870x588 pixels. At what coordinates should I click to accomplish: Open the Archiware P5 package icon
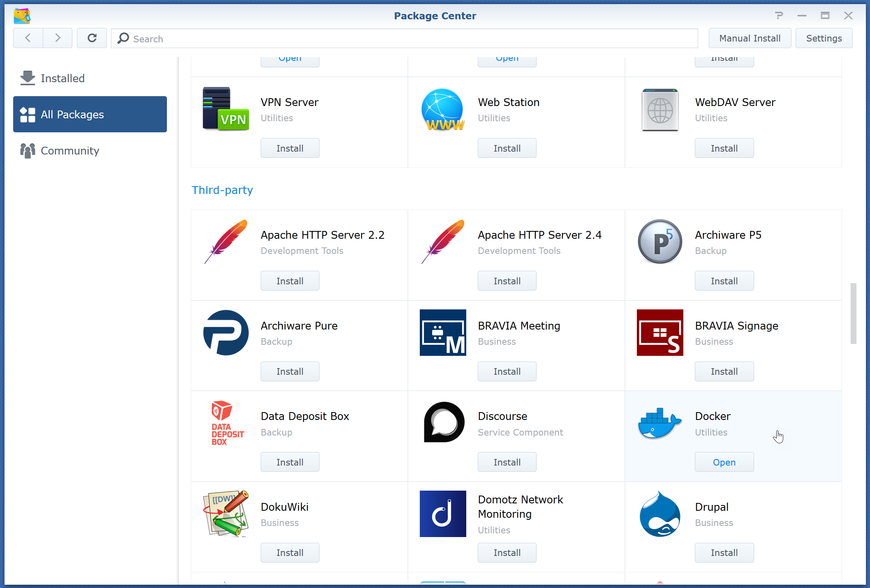(659, 242)
